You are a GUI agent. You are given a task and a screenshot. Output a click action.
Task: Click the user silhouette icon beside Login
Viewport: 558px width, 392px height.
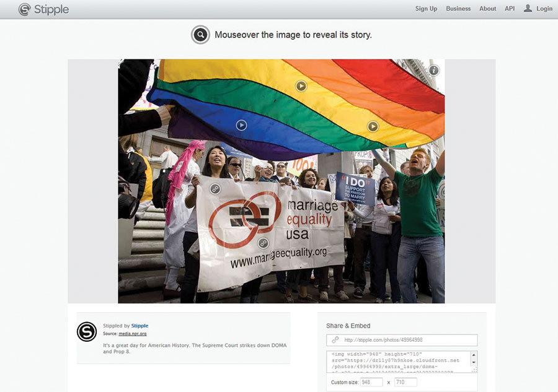pyautogui.click(x=528, y=8)
